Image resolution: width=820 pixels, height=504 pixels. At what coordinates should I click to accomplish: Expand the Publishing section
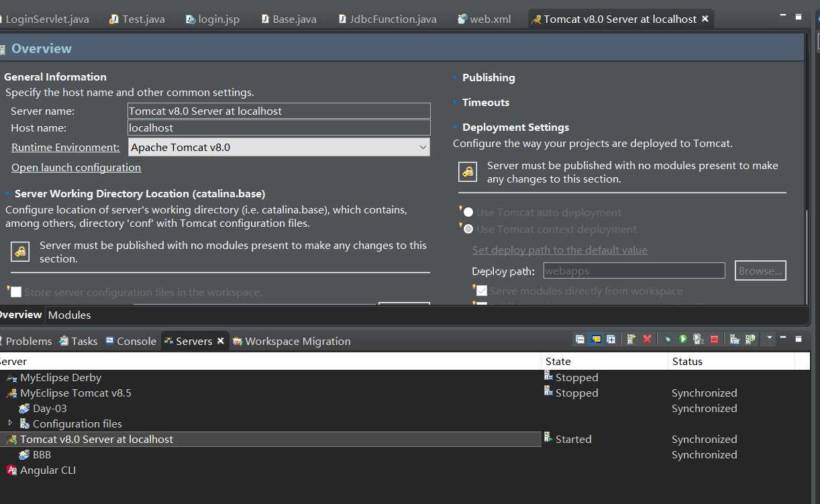click(456, 78)
